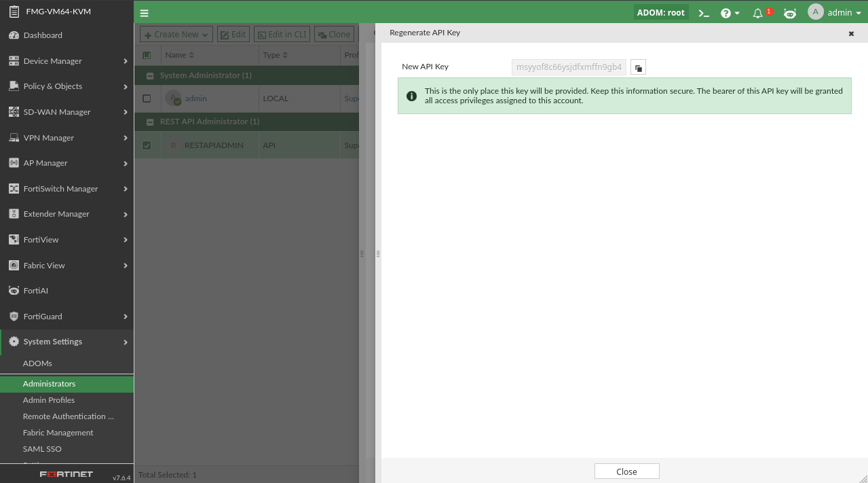Screen dimensions: 868x483
Task: Expand the Device Manager submenu chevron
Action: [x=126, y=61]
